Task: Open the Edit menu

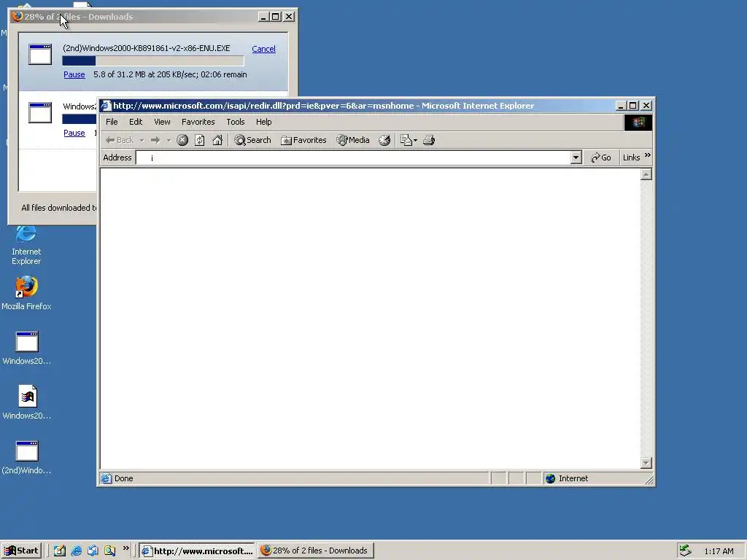Action: pos(136,122)
